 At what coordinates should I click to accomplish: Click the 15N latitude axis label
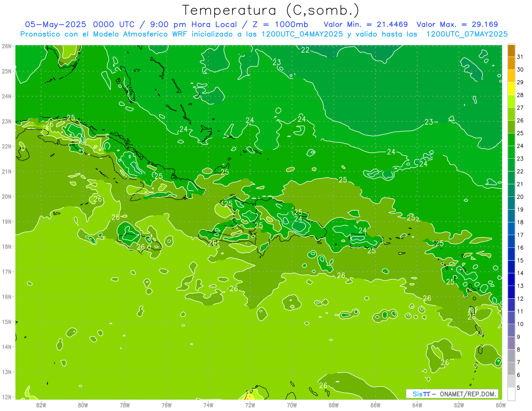[7, 322]
